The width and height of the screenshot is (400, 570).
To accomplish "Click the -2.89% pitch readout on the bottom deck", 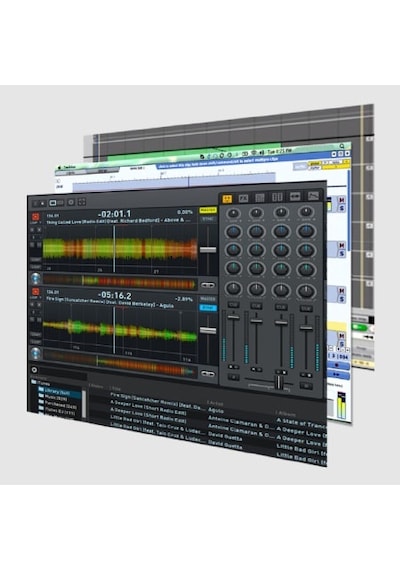I will 184,299.
